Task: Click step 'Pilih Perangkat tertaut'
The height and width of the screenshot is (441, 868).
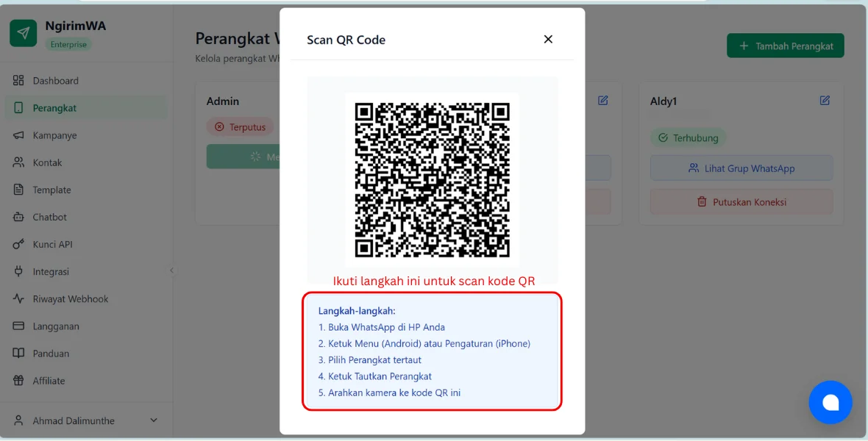Action: coord(370,359)
